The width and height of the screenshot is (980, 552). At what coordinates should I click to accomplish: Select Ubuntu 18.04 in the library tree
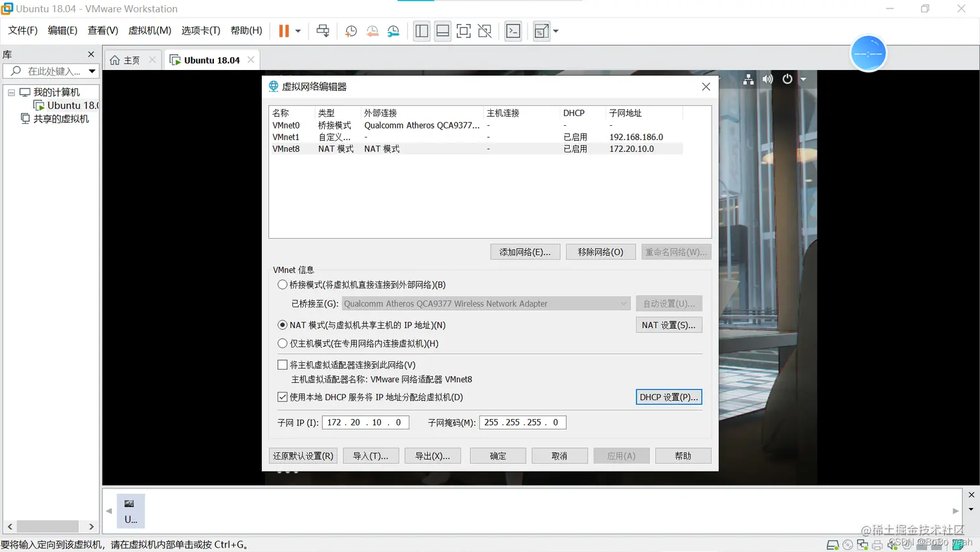(x=67, y=105)
